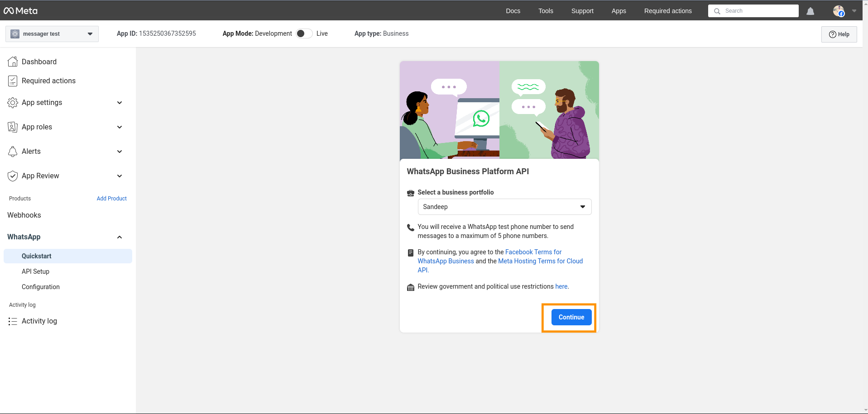868x414 pixels.
Task: Click the App Review shield icon
Action: tap(13, 176)
